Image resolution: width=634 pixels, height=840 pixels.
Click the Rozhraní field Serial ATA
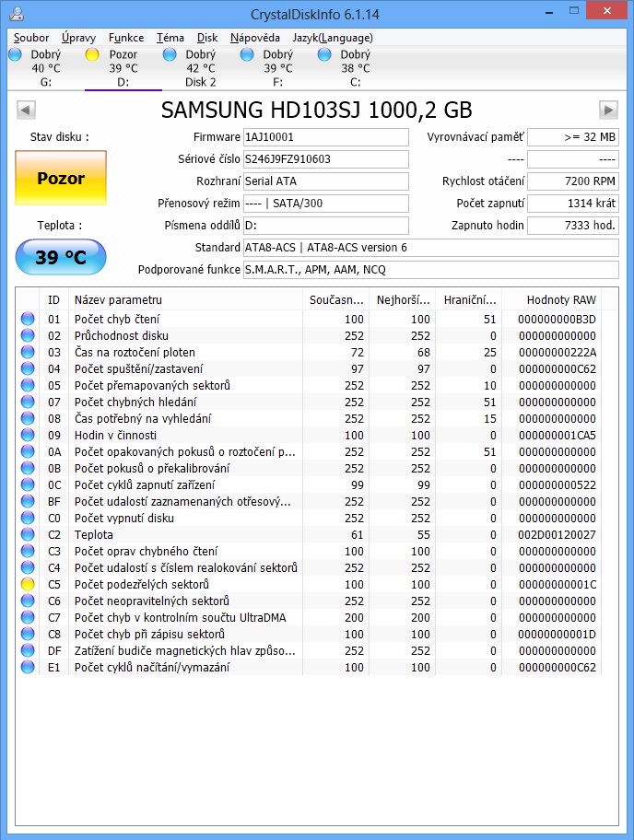(326, 181)
